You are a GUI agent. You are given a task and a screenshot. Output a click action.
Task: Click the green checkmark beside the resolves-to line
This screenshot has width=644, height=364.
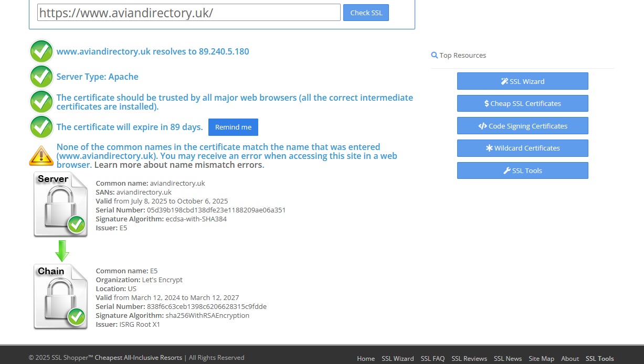(41, 51)
